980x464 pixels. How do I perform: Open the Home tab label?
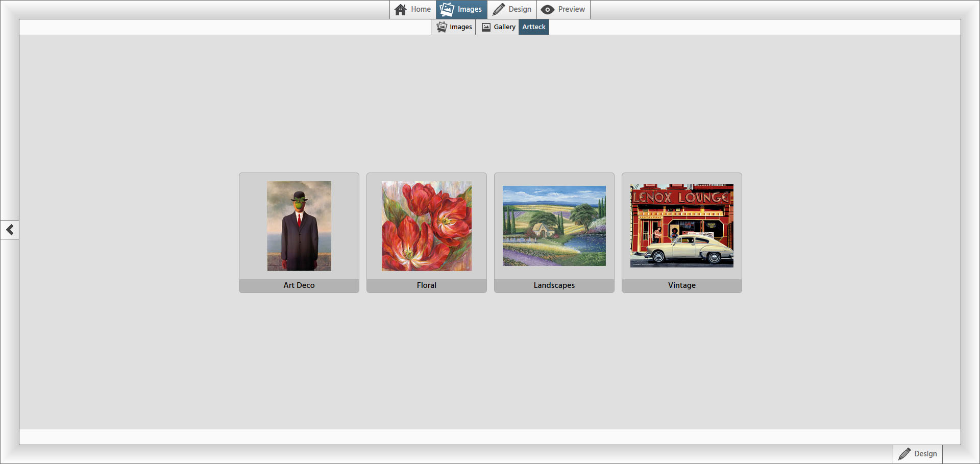(421, 9)
